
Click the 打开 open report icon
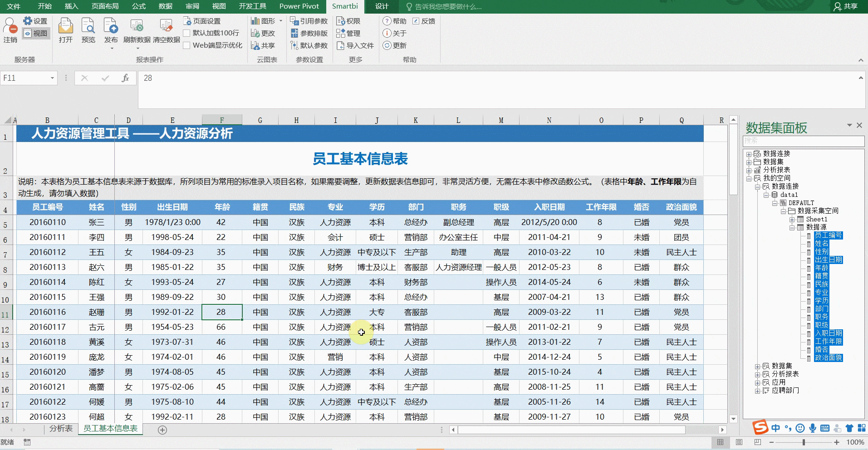click(66, 30)
